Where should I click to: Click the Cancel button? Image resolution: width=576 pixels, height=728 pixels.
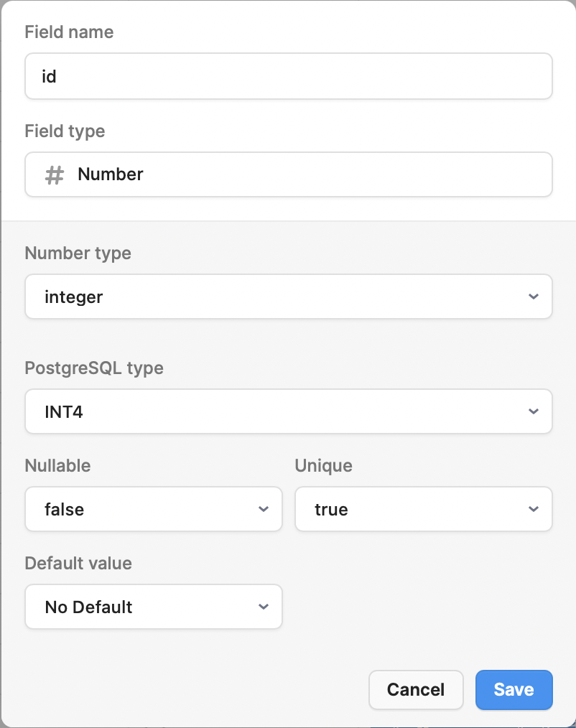point(417,690)
